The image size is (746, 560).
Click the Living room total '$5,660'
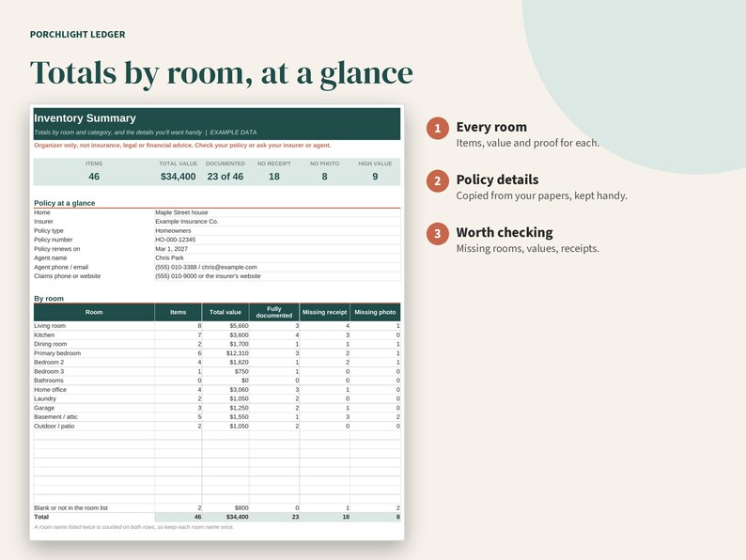pos(239,326)
